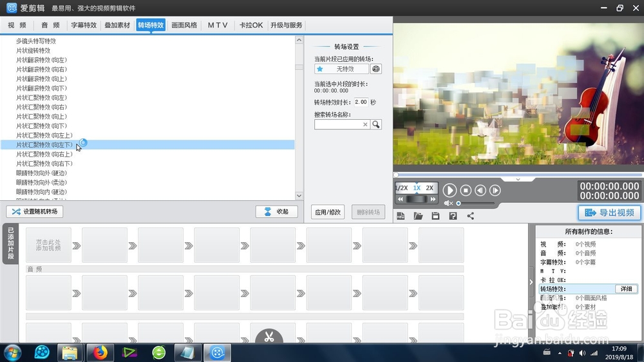Select 片状翻滚特效 (向下)

click(41, 88)
